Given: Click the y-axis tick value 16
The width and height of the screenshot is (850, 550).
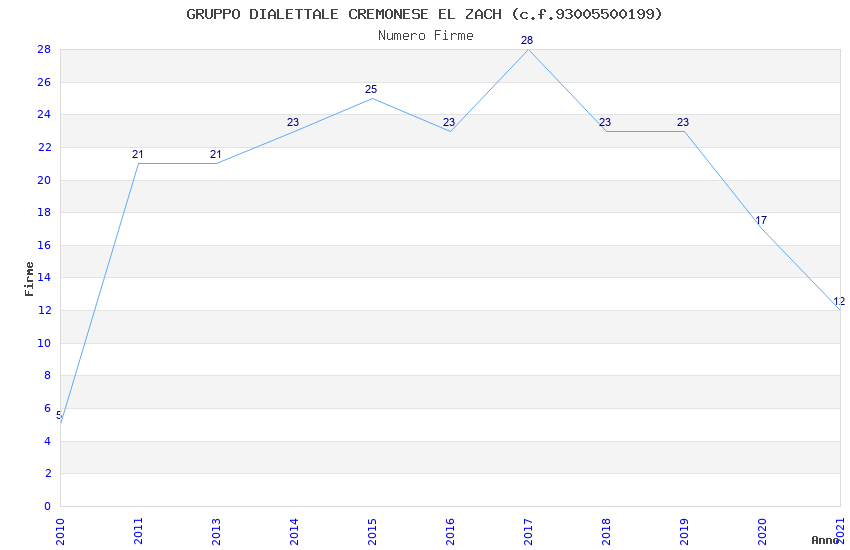Looking at the screenshot, I should [x=44, y=245].
